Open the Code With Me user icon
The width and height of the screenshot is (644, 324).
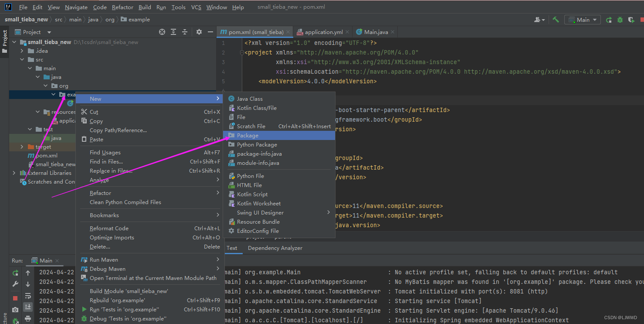(539, 20)
